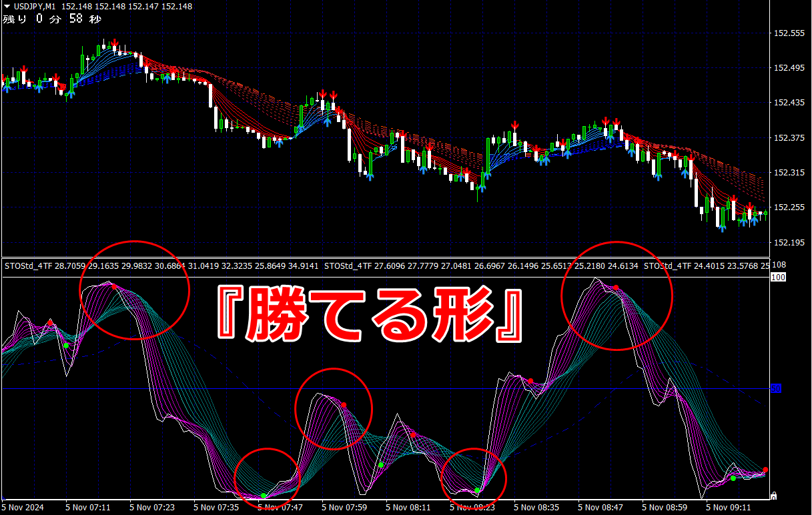Click the 5 Nov 07:35 time label
The width and height of the screenshot is (812, 515).
[x=216, y=508]
